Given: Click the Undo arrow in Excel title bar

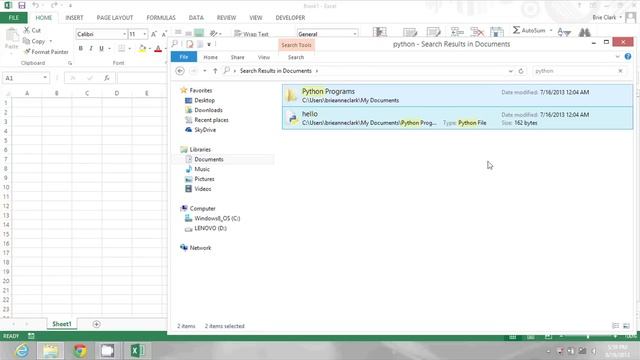Looking at the screenshot, I should point(36,5).
